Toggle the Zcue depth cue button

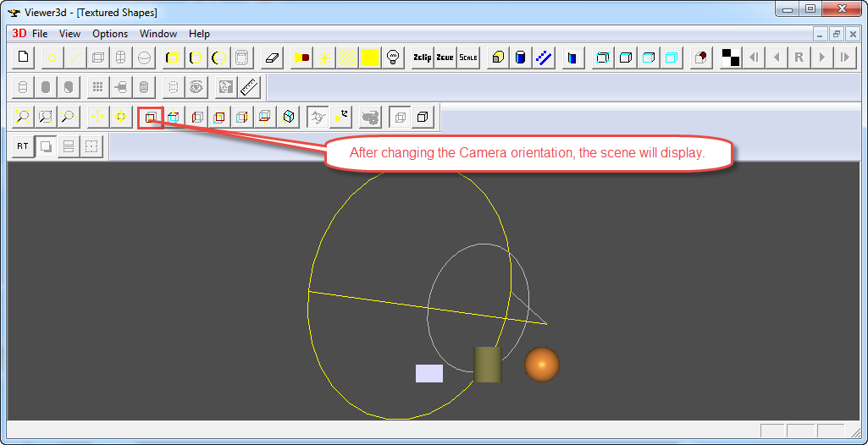point(445,58)
